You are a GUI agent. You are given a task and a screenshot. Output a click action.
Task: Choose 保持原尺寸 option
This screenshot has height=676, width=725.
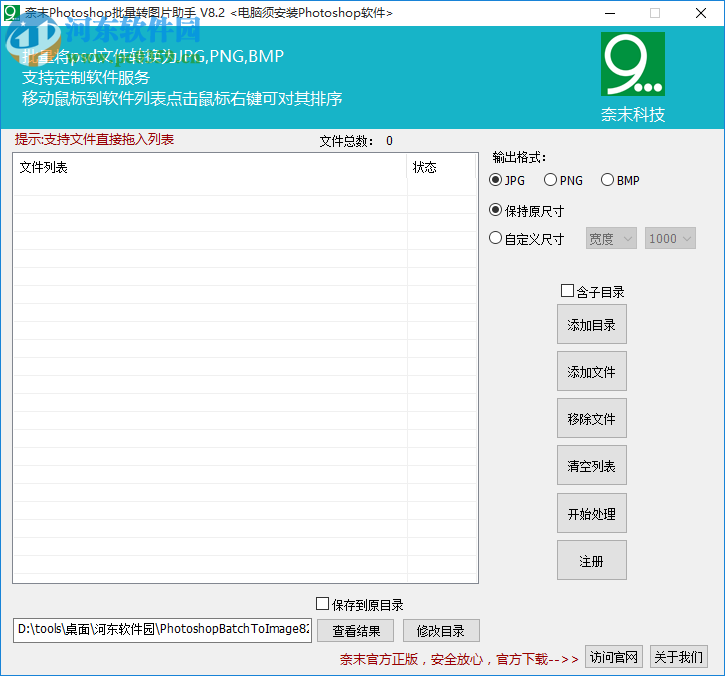(527, 211)
